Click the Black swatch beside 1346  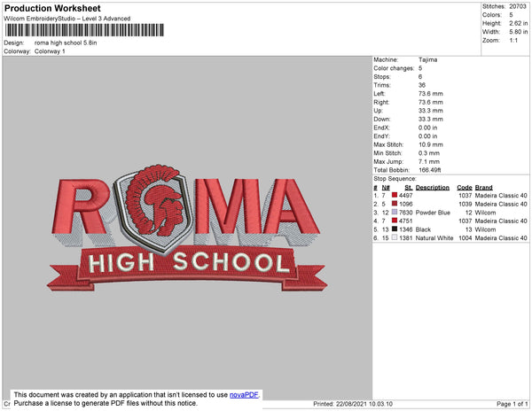(395, 229)
